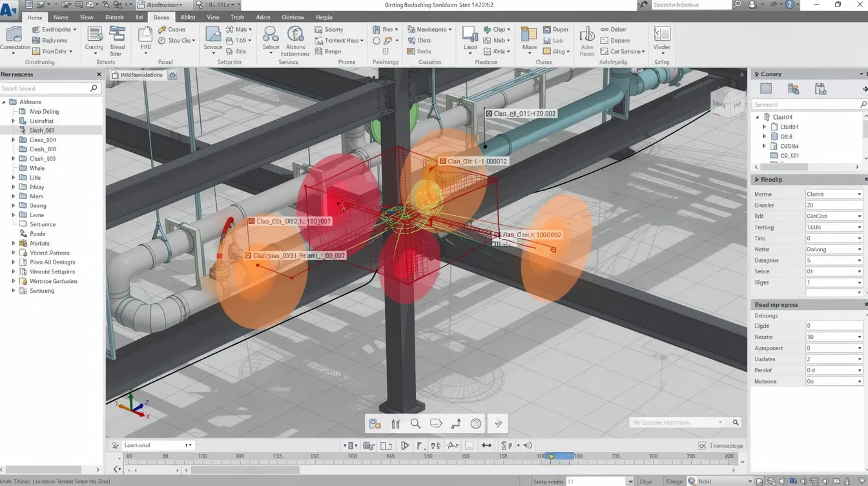This screenshot has height=486, width=868.
Task: Click the Sornoce ribbon tool
Action: [x=212, y=39]
